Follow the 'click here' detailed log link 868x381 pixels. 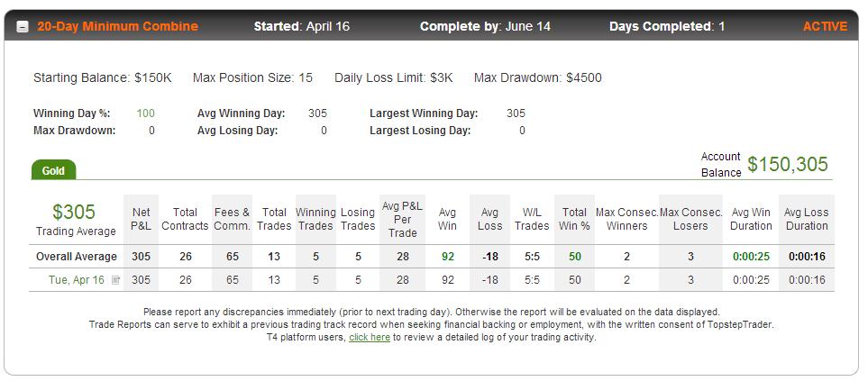click(370, 337)
